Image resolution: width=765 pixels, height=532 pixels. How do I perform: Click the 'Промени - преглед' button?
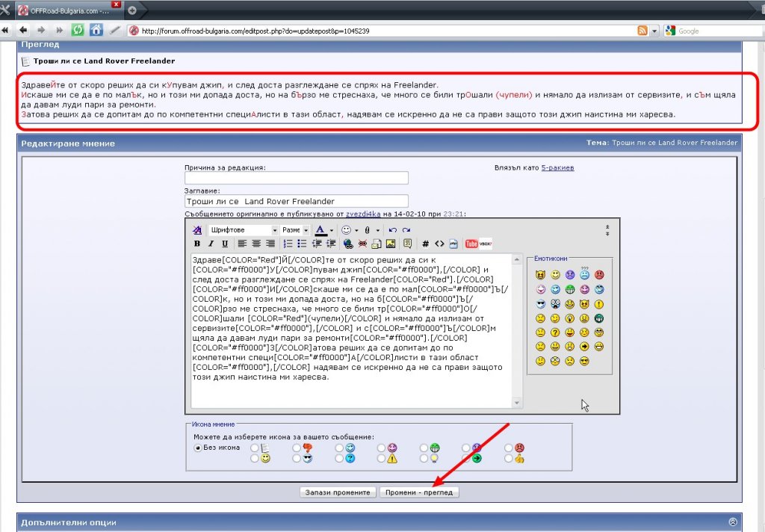[x=418, y=492]
